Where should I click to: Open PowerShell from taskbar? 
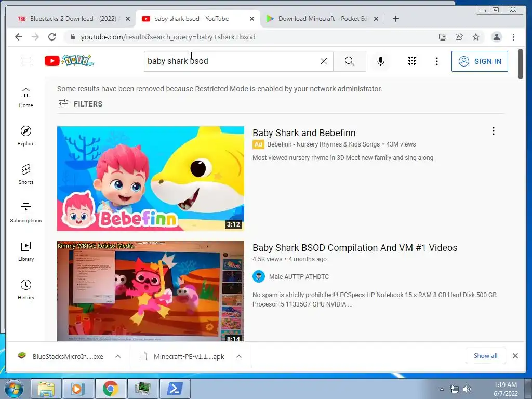click(x=175, y=389)
